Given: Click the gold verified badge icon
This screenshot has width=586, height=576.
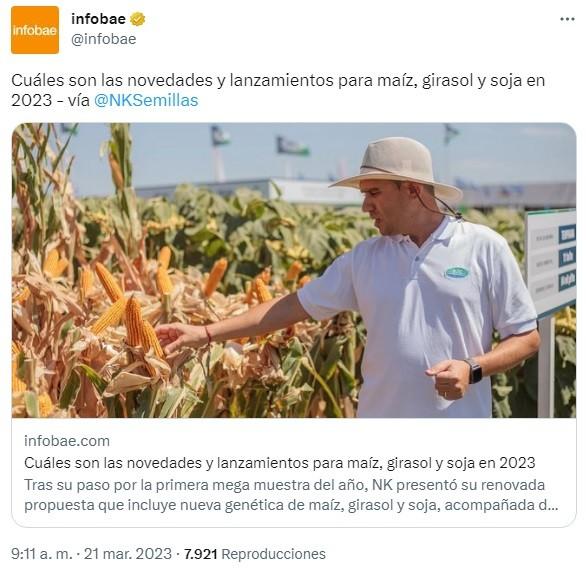Looking at the screenshot, I should 138,19.
